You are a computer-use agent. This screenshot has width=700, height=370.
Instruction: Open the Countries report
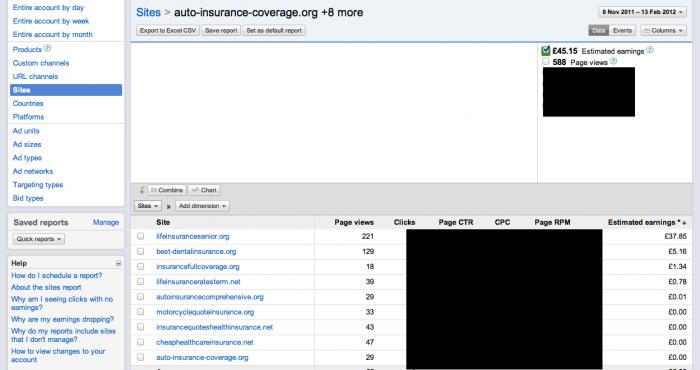(28, 103)
